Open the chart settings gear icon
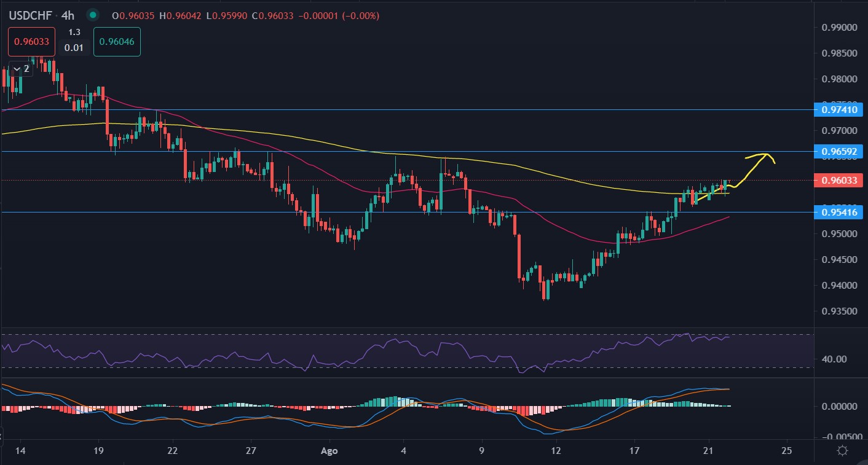This screenshot has width=868, height=465. 842,451
